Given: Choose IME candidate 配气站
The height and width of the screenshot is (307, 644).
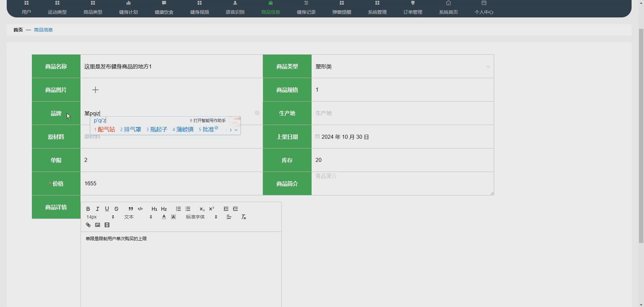Looking at the screenshot, I should 104,129.
